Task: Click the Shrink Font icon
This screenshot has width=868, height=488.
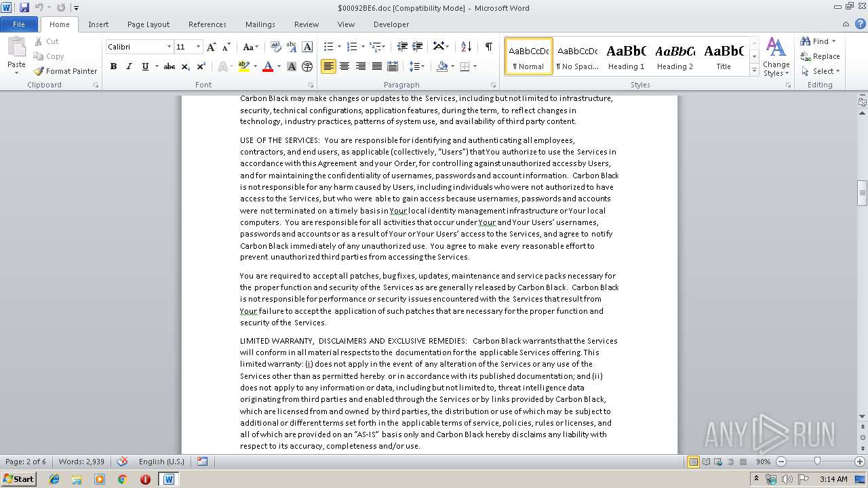Action: coord(226,47)
